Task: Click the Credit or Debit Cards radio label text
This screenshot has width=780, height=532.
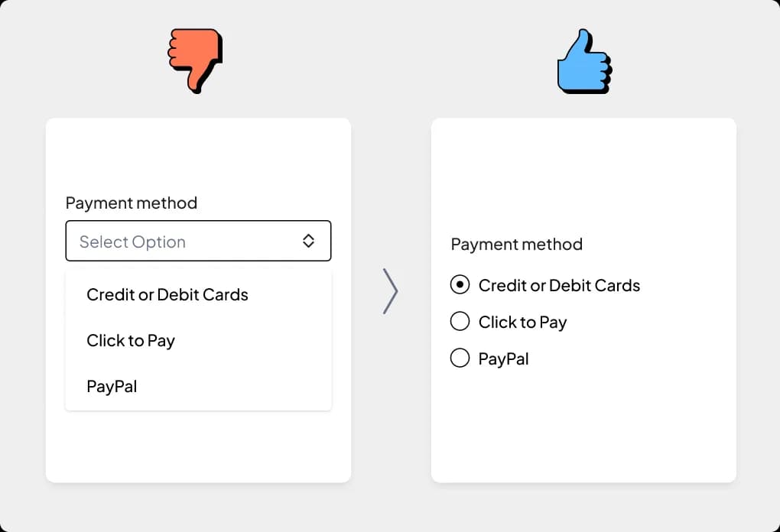Action: [x=559, y=285]
